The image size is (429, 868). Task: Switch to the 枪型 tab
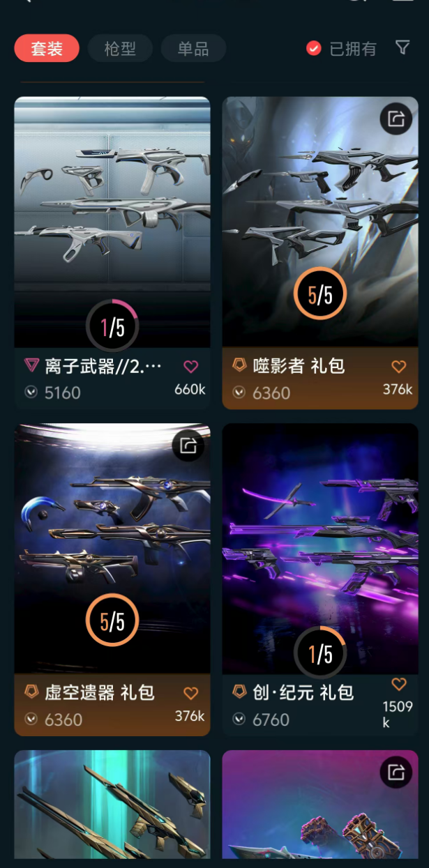pos(120,49)
